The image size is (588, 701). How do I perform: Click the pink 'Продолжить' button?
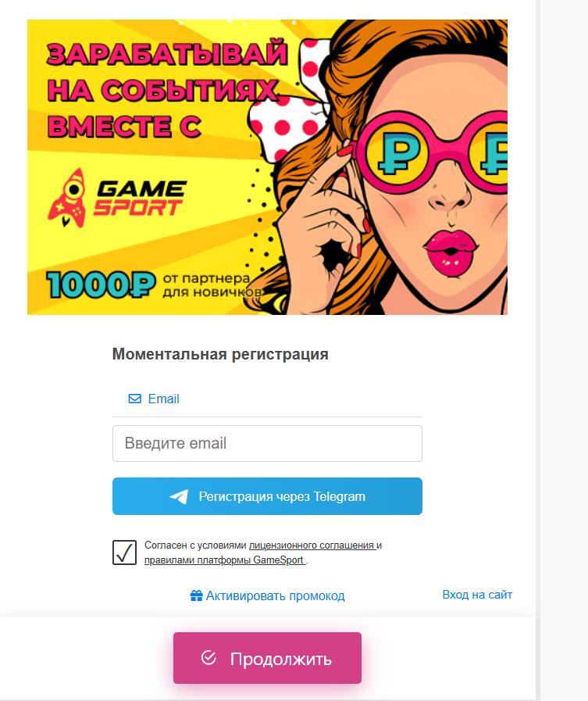[x=267, y=658]
